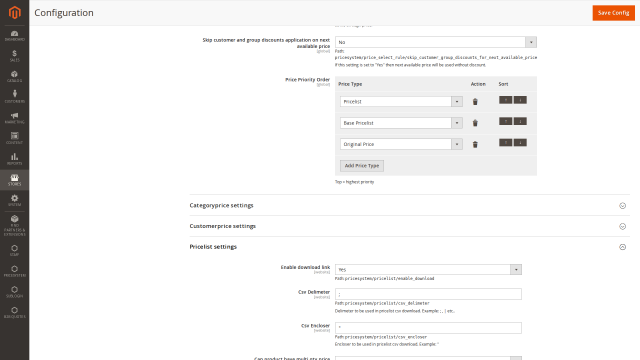The width and height of the screenshot is (640, 360).
Task: Move Pricelist row down in sort
Action: coord(520,100)
